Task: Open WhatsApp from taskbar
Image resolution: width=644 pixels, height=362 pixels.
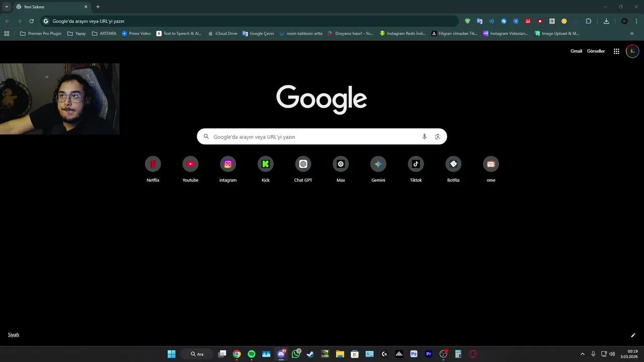Action: pyautogui.click(x=296, y=354)
